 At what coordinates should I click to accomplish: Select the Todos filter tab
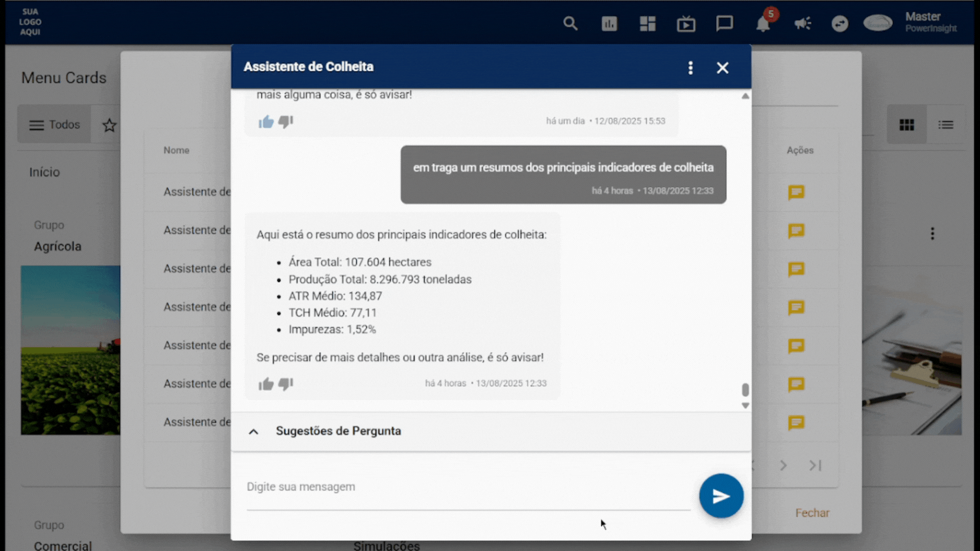point(55,124)
